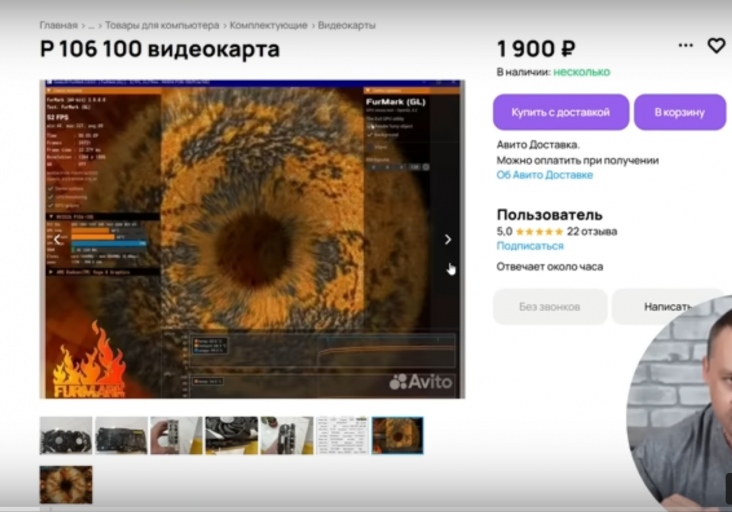Add item with В корзину button
The height and width of the screenshot is (512, 732).
680,112
